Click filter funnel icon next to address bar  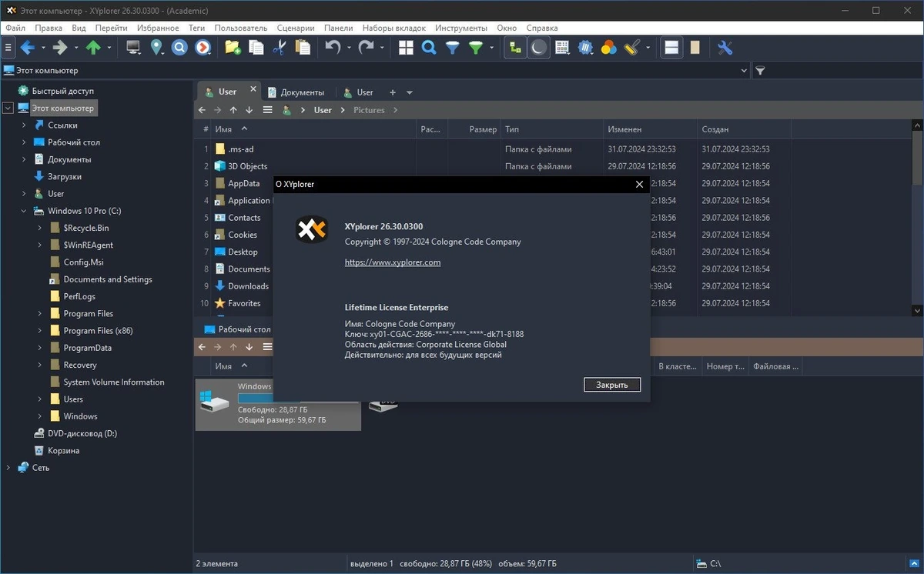pyautogui.click(x=760, y=71)
